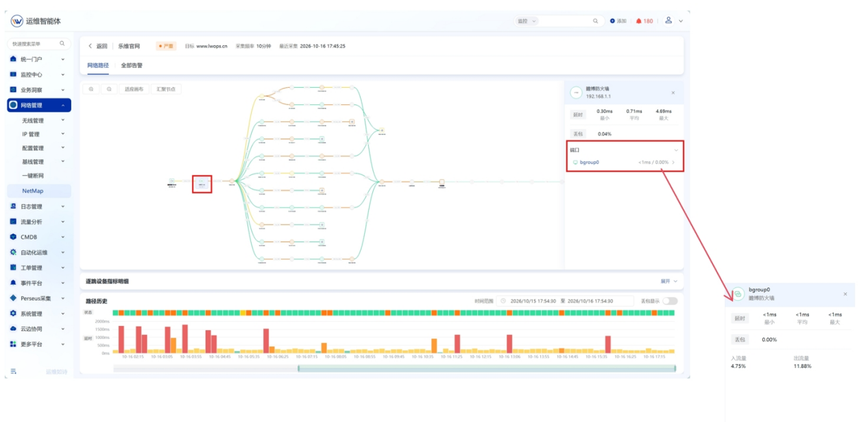
Task: Collapse the 端口 section chevron
Action: click(x=676, y=150)
